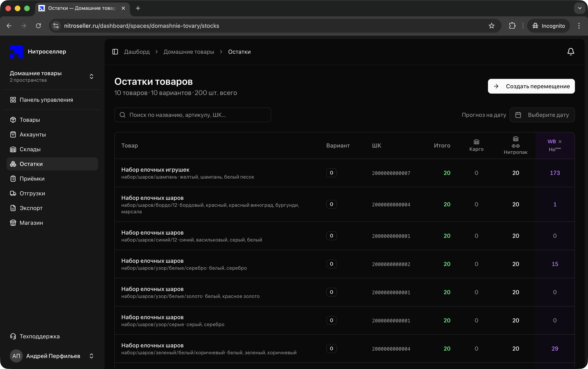
Task: Open browser extensions puzzle icon
Action: tap(512, 26)
